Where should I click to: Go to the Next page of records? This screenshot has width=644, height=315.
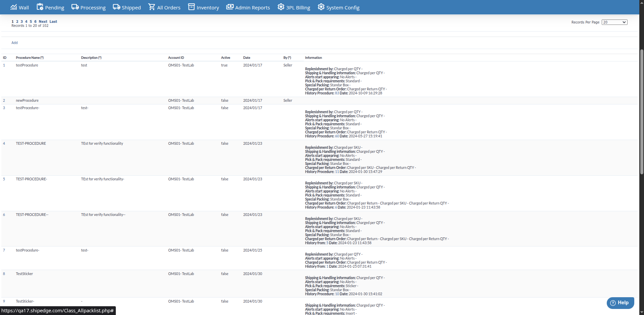43,21
